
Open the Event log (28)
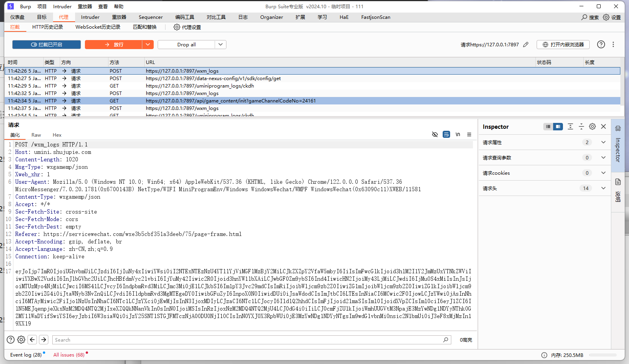coord(26,355)
